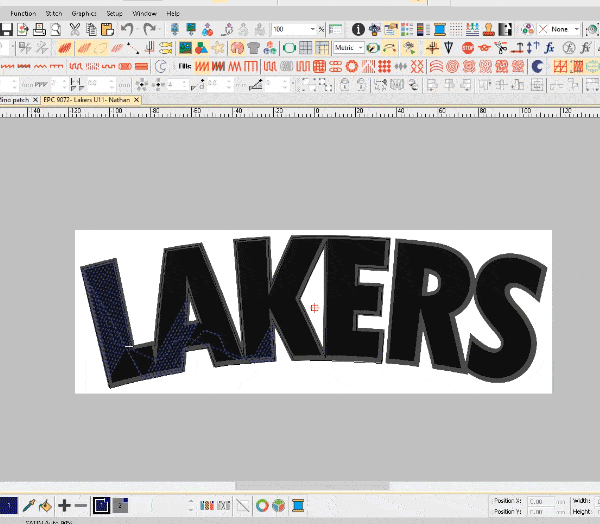The image size is (600, 524).
Task: Click the Undo arrow
Action: pyautogui.click(x=126, y=29)
